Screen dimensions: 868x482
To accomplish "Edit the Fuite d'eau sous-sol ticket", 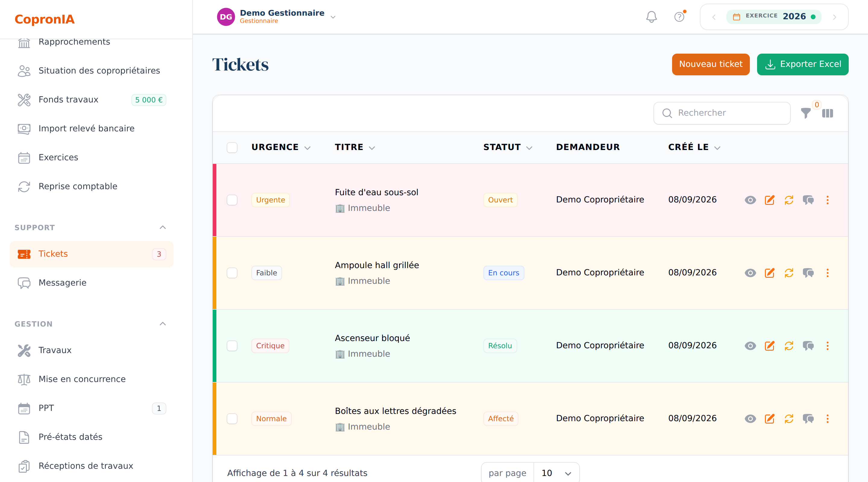I will (770, 200).
